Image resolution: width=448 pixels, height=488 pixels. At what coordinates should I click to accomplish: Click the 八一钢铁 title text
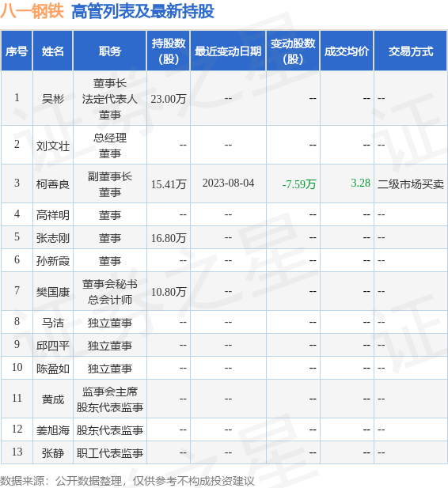32,12
